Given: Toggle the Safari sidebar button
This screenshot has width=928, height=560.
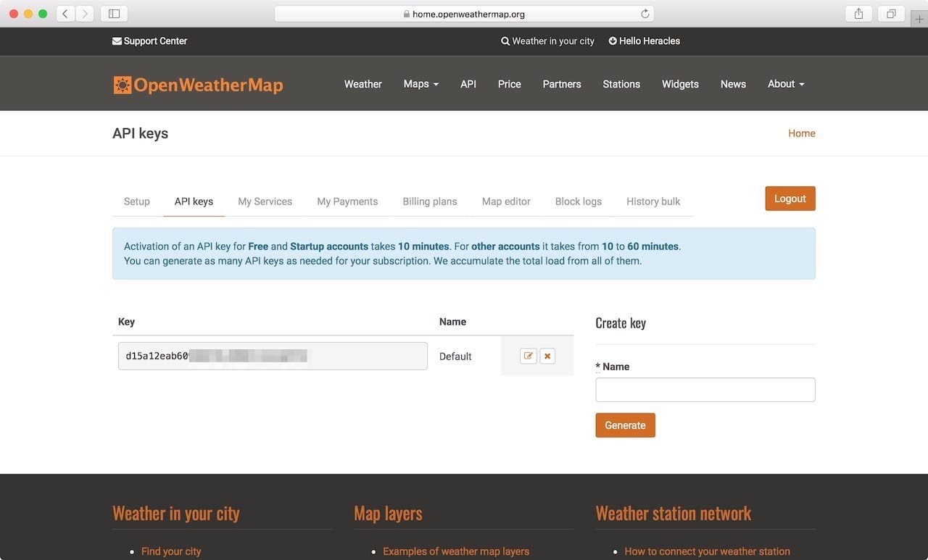Looking at the screenshot, I should click(x=114, y=13).
